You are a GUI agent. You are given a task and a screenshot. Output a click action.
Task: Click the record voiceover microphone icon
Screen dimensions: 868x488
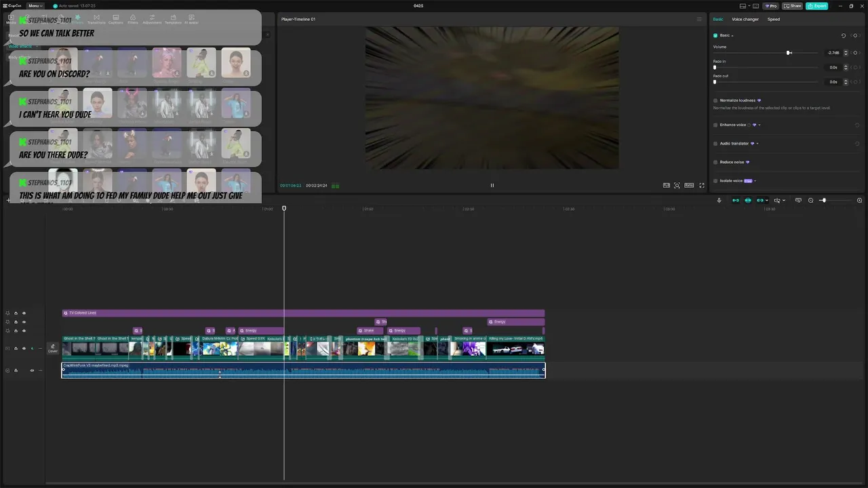(x=719, y=201)
